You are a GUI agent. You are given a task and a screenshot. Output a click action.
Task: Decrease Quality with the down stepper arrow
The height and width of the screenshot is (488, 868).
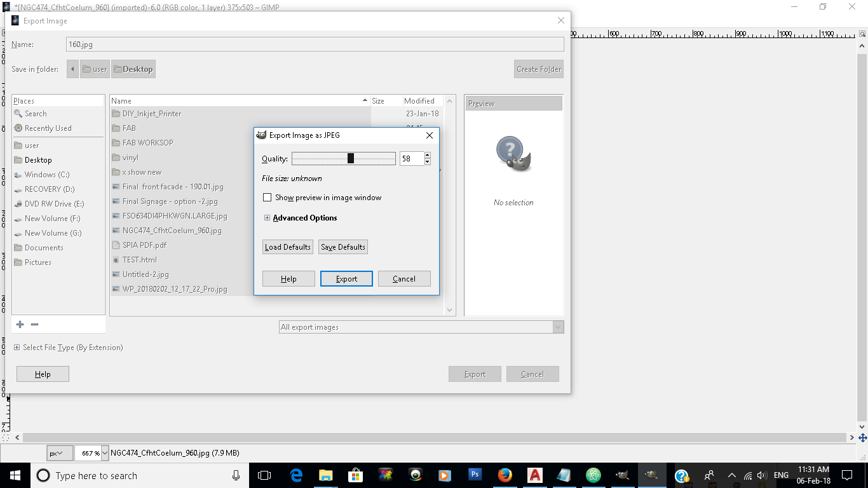(x=428, y=162)
